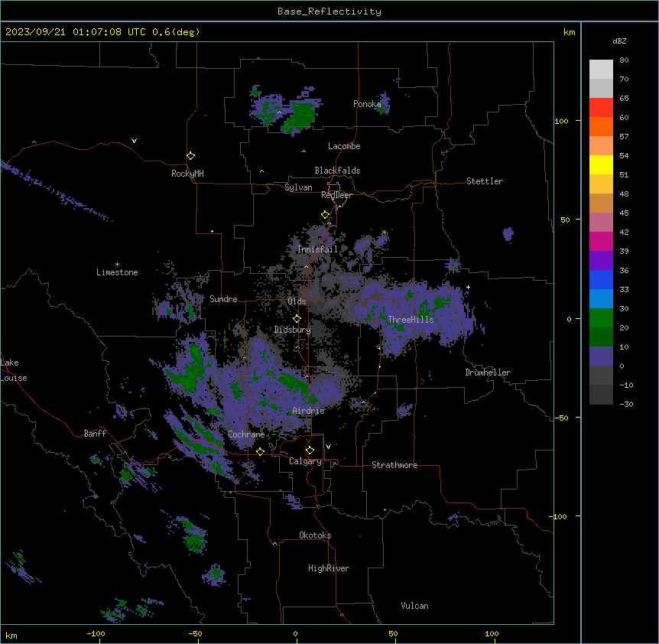Click the Banff city label
The height and width of the screenshot is (644, 659).
[x=95, y=434]
